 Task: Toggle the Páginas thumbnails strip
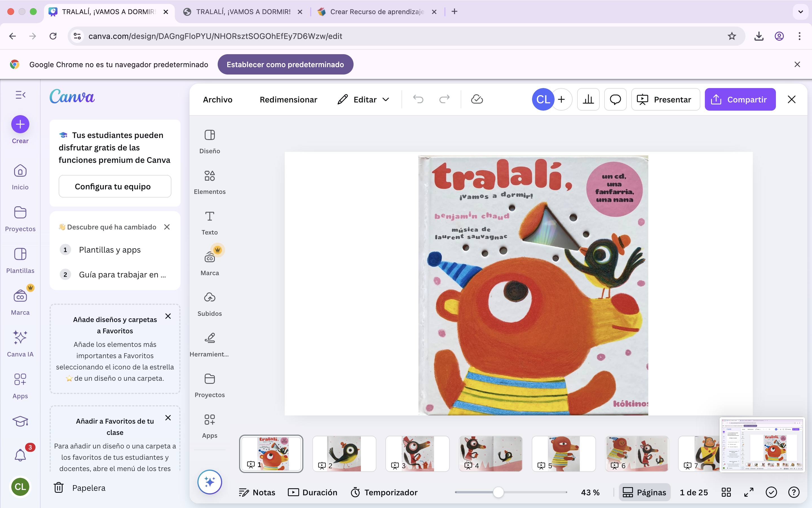(x=645, y=492)
